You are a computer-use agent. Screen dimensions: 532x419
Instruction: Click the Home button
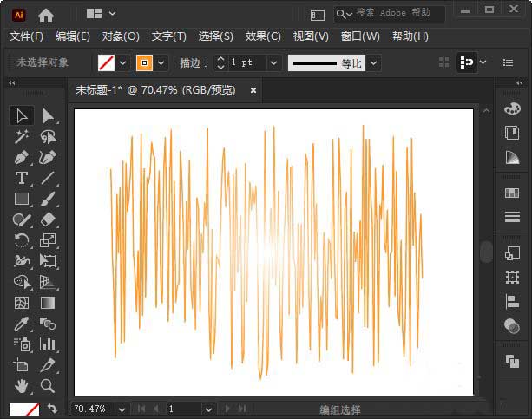click(46, 14)
